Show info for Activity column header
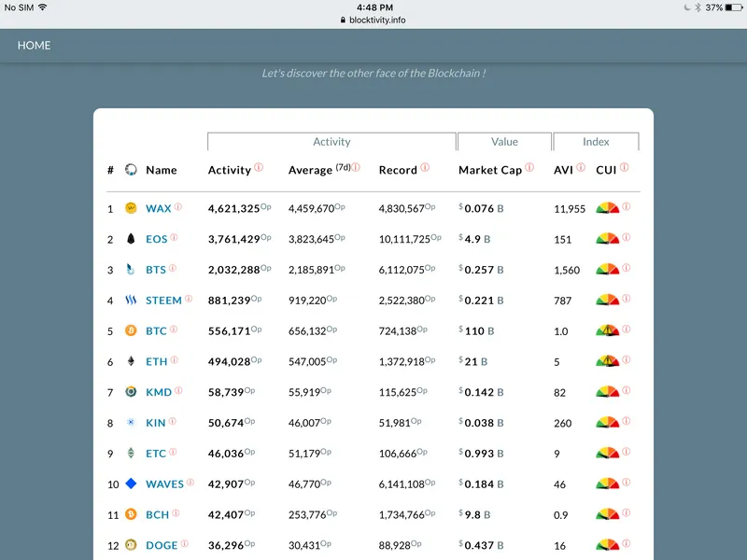The image size is (747, 560). click(x=259, y=167)
